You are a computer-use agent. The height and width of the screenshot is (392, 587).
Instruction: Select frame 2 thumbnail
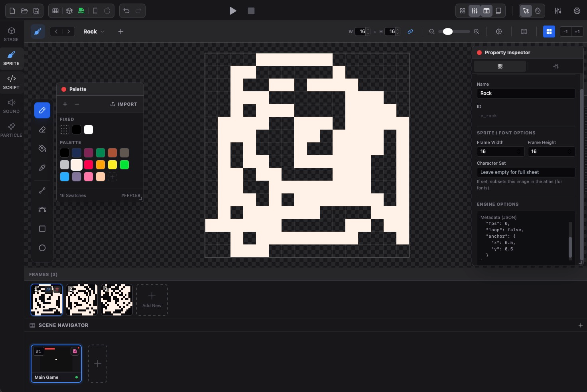(82, 300)
